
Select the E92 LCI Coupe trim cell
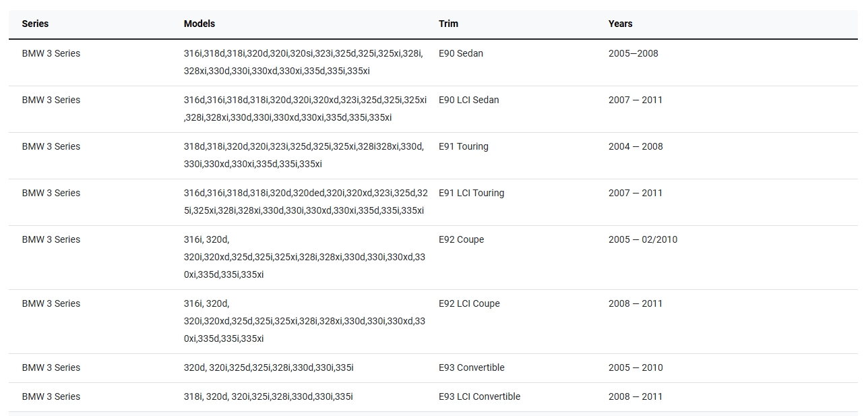pos(469,303)
